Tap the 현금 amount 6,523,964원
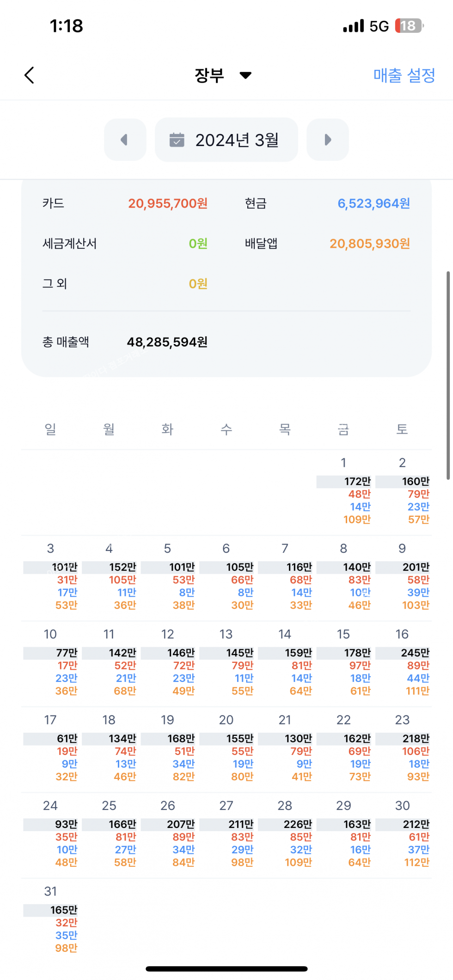453x980 pixels. coord(373,203)
